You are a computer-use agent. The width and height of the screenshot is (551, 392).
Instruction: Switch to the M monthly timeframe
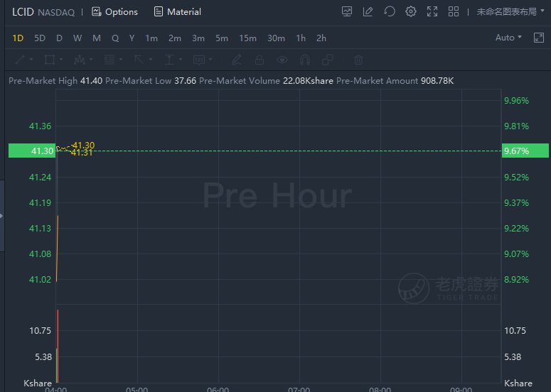pyautogui.click(x=97, y=38)
